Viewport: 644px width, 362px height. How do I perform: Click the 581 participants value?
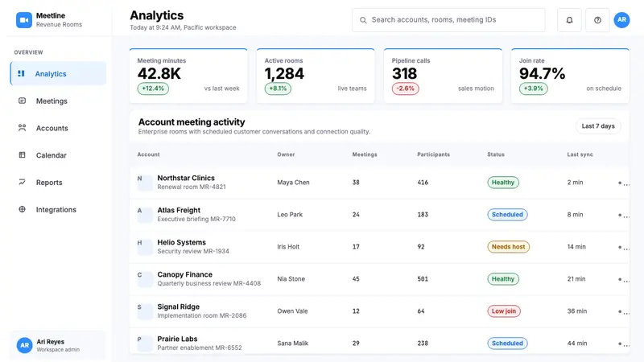[x=423, y=278]
